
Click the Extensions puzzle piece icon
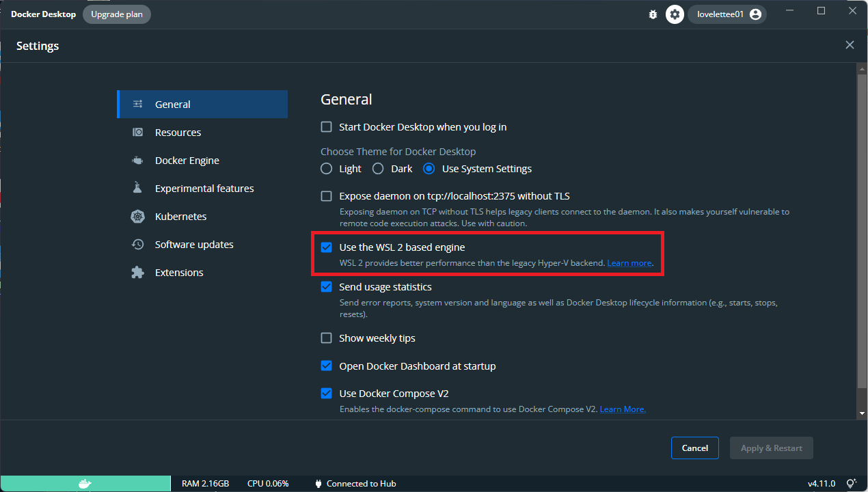pyautogui.click(x=137, y=273)
